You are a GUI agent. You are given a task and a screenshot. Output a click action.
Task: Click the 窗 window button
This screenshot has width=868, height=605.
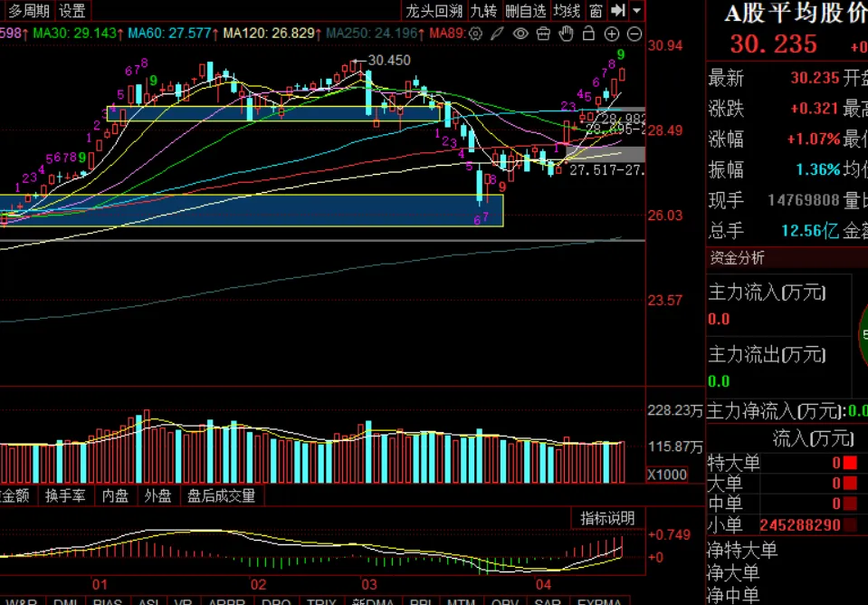pos(596,11)
